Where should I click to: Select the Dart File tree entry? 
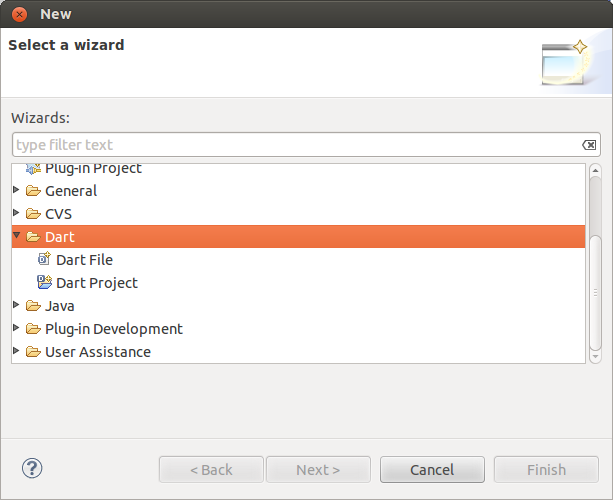point(84,260)
